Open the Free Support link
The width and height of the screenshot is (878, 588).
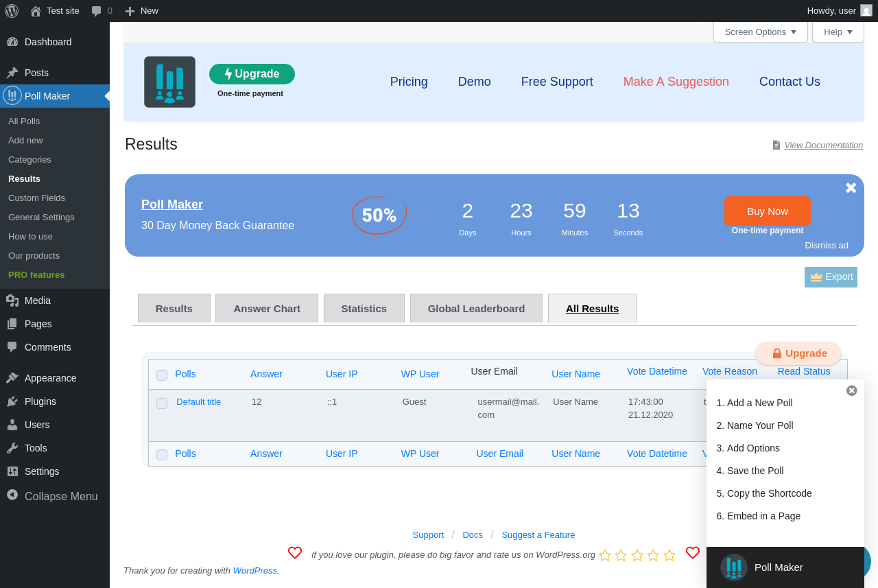pyautogui.click(x=557, y=82)
